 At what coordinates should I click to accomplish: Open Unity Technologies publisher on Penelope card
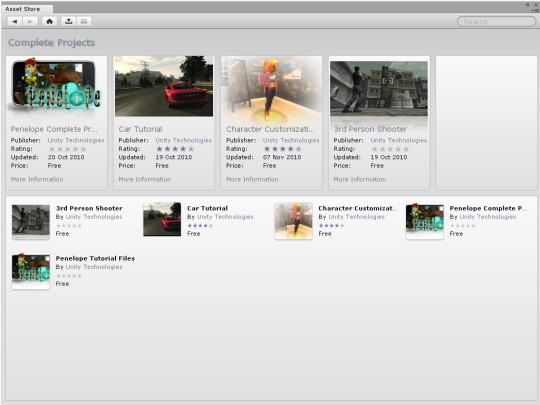(x=76, y=141)
